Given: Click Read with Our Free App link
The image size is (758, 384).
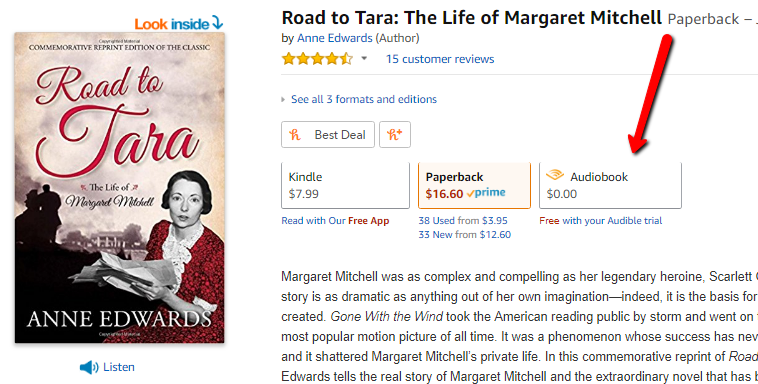Looking at the screenshot, I should (x=335, y=221).
